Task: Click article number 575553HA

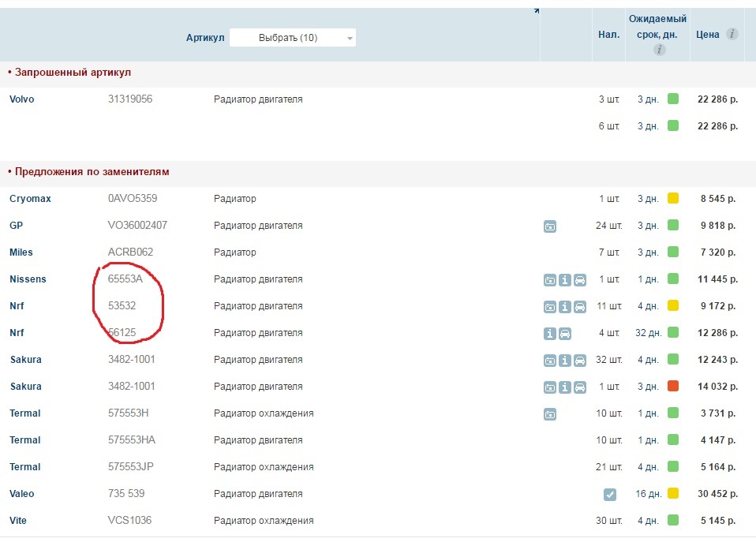Action: coord(131,440)
